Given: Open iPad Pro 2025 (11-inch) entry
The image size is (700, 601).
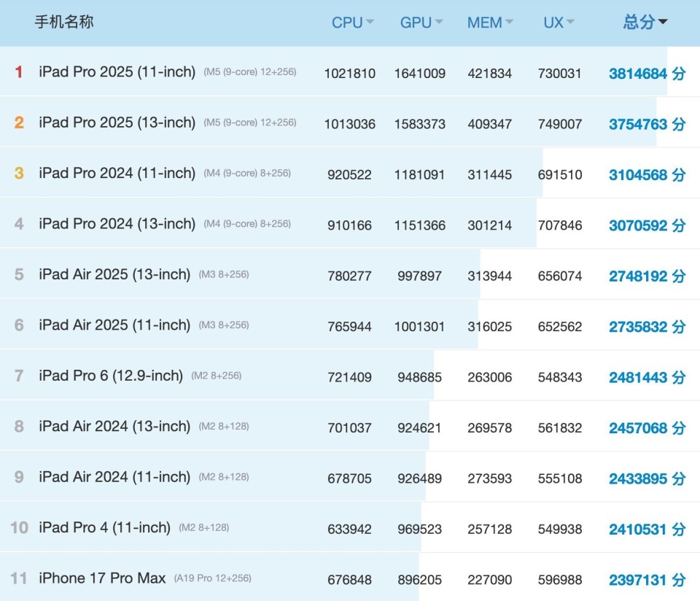Looking at the screenshot, I should click(x=117, y=72).
